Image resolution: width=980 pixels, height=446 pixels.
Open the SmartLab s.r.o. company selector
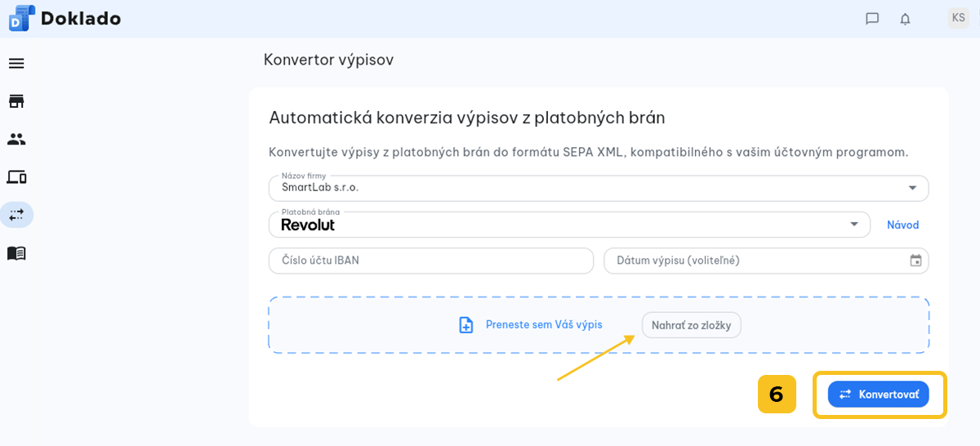(599, 188)
